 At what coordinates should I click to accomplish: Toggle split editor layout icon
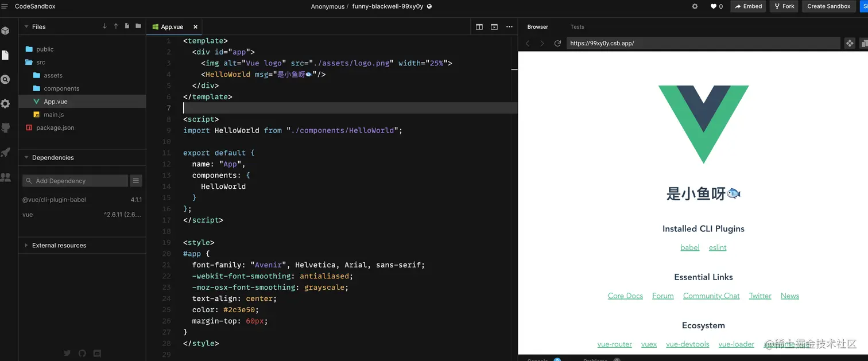click(x=479, y=27)
